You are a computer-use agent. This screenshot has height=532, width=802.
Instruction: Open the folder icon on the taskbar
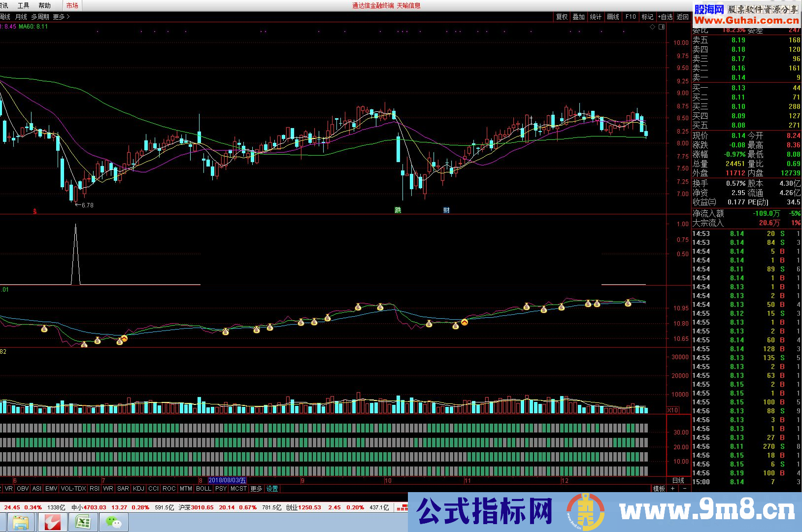point(20,521)
